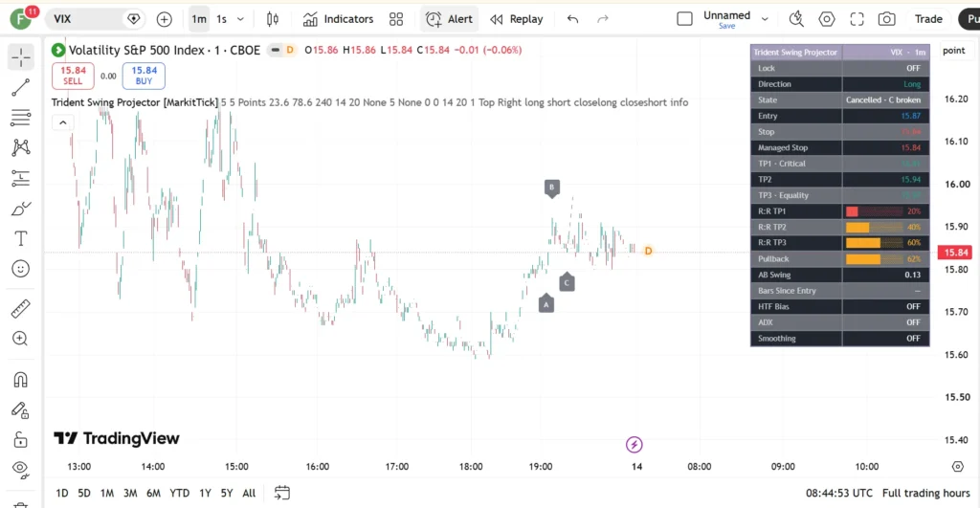This screenshot has width=980, height=508.
Task: Open the price scale settings gear
Action: pyautogui.click(x=957, y=467)
